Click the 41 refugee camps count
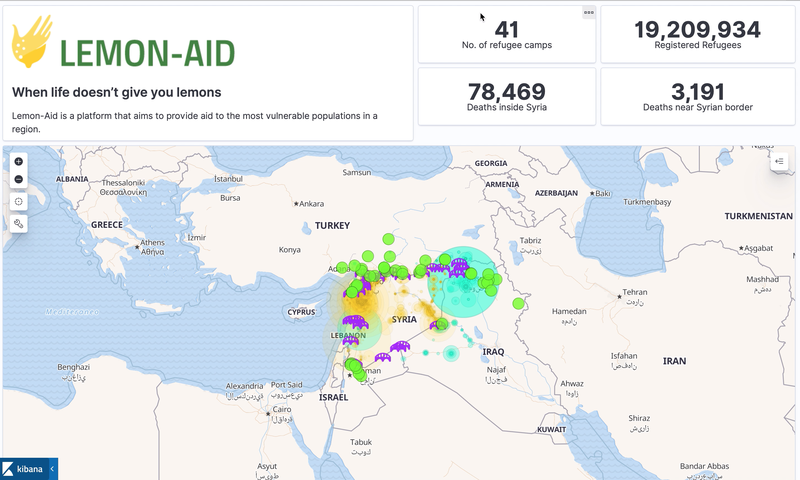The image size is (800, 480). pyautogui.click(x=507, y=29)
